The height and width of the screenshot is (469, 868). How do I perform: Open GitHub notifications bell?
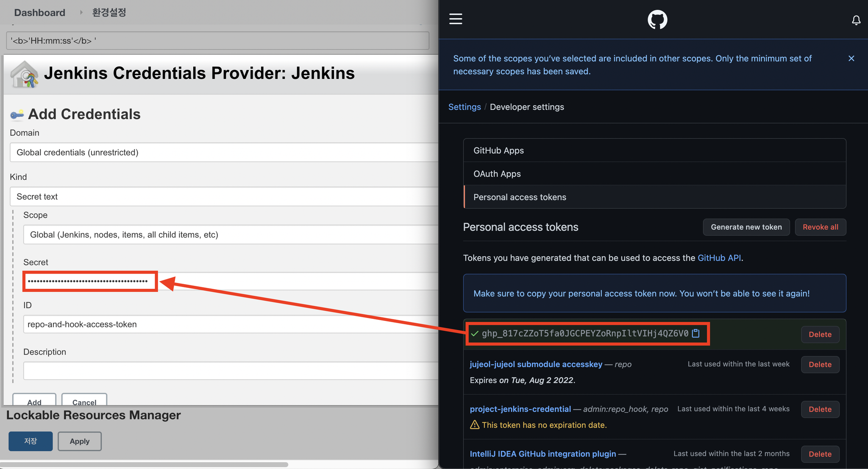pos(856,20)
